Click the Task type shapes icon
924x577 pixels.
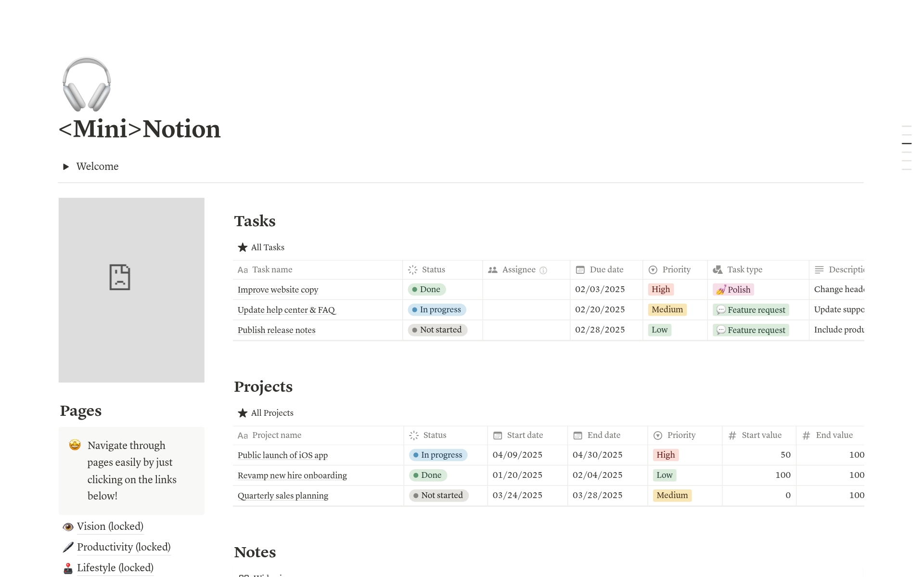pyautogui.click(x=718, y=270)
